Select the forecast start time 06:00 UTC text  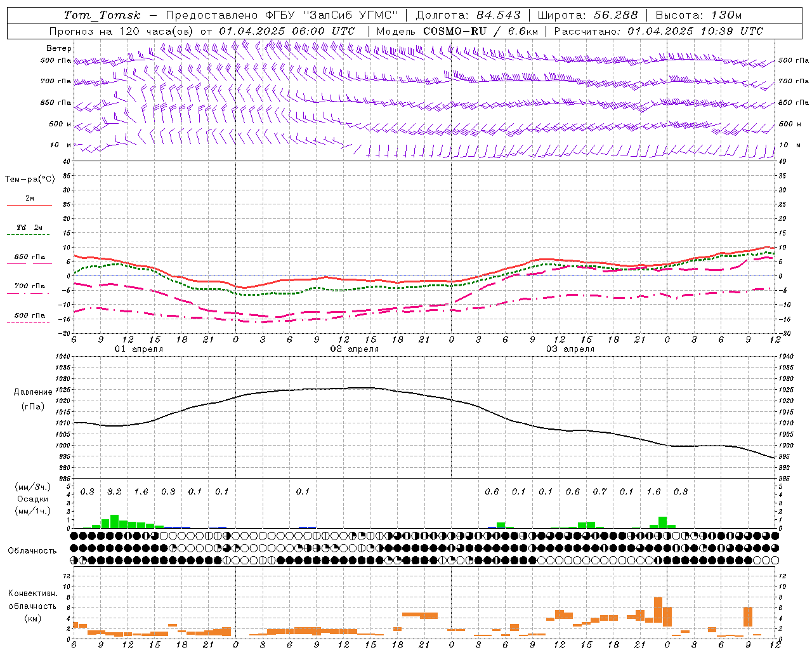tap(324, 31)
